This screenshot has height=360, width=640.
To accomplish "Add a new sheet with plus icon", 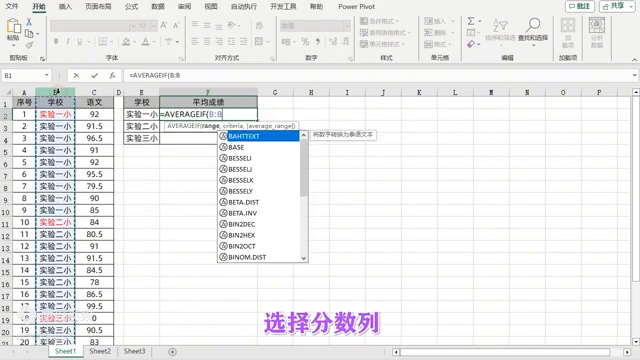I will click(x=172, y=352).
